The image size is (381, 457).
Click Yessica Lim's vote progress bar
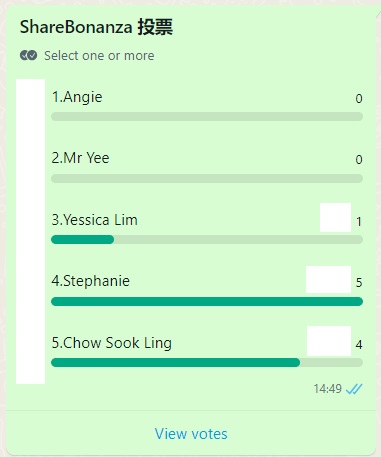(x=207, y=239)
